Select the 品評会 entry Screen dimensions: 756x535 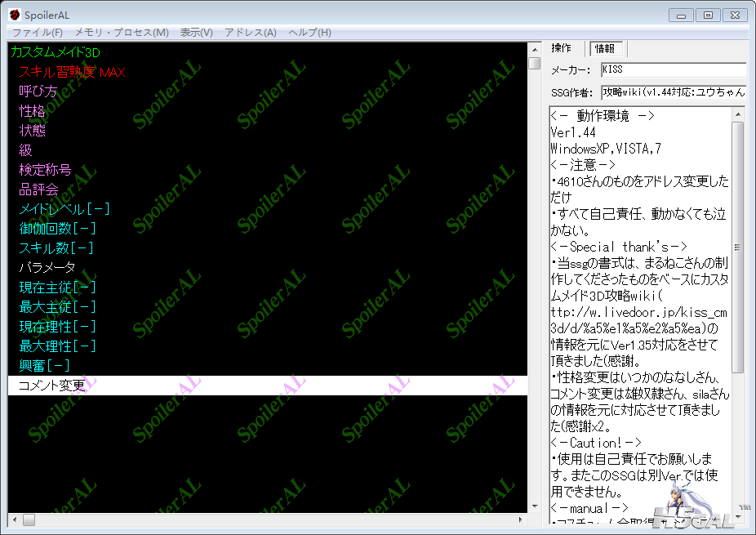38,189
